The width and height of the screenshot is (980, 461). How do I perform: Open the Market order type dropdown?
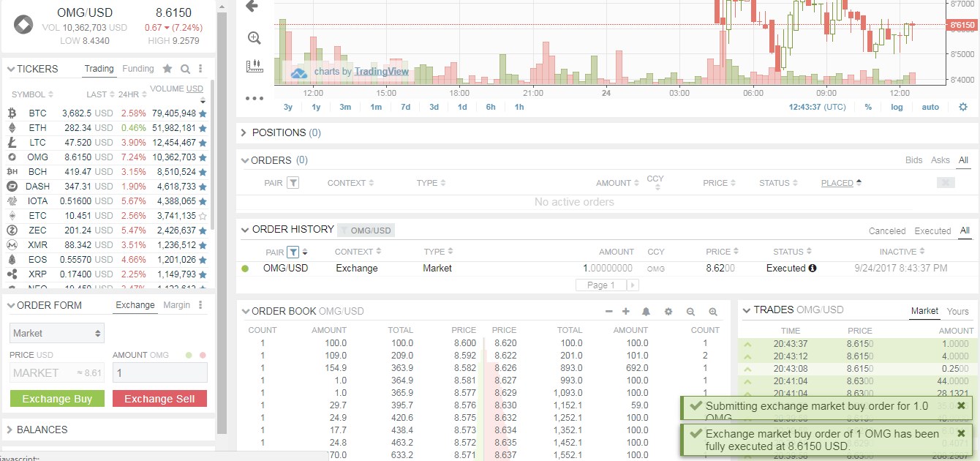coord(56,333)
